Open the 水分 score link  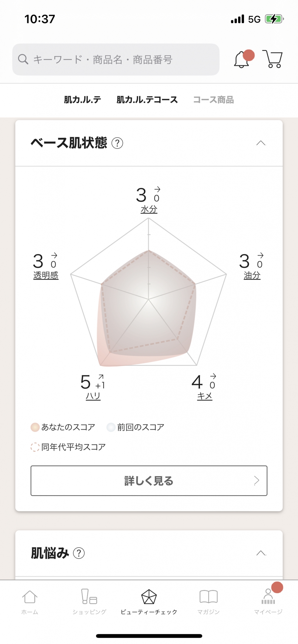(x=149, y=209)
